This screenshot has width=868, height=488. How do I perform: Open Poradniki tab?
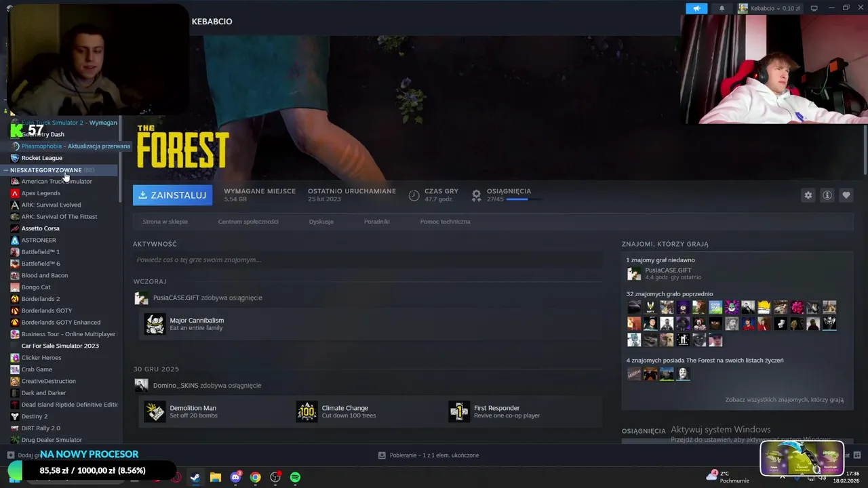(376, 222)
